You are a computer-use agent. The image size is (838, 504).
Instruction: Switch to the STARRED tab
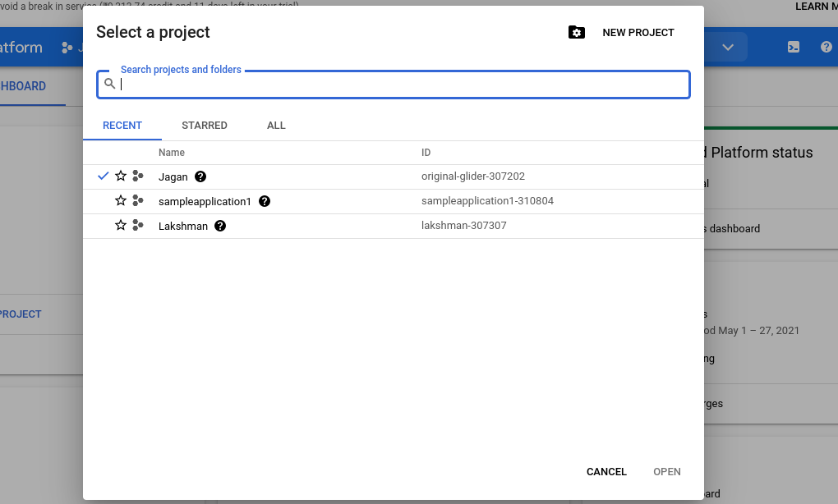tap(204, 126)
